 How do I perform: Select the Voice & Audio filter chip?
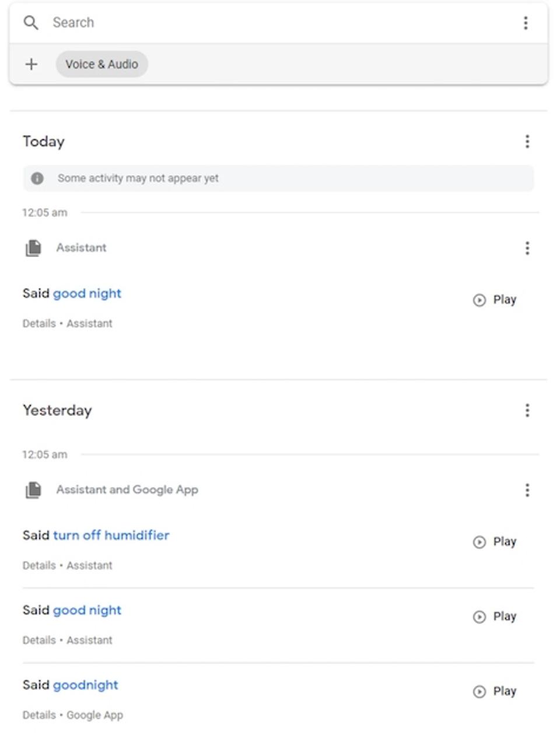(x=101, y=64)
